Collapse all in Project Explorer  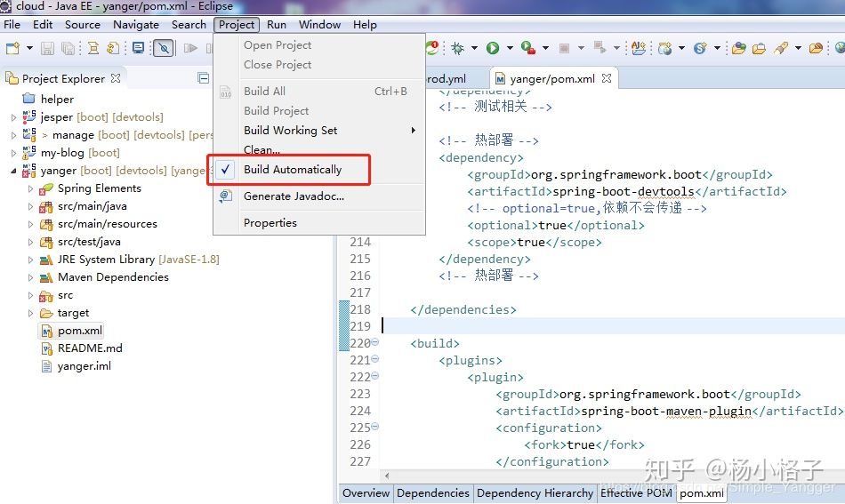pyautogui.click(x=203, y=78)
